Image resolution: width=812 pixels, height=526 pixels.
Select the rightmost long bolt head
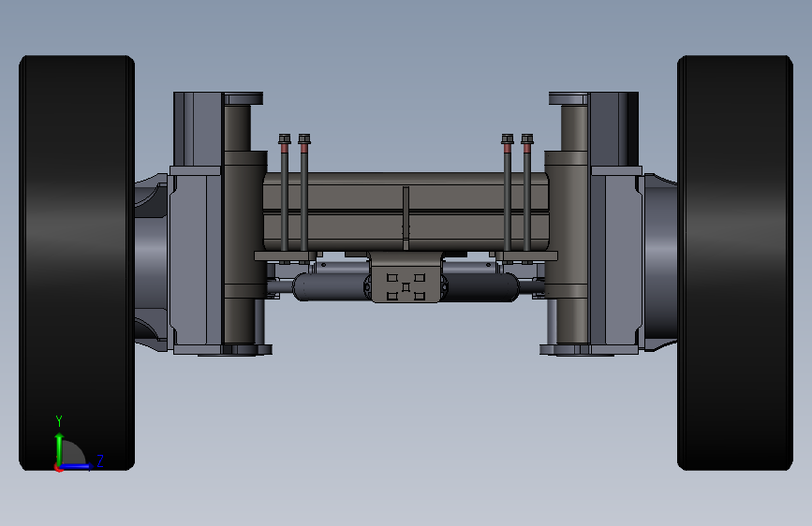(x=527, y=139)
